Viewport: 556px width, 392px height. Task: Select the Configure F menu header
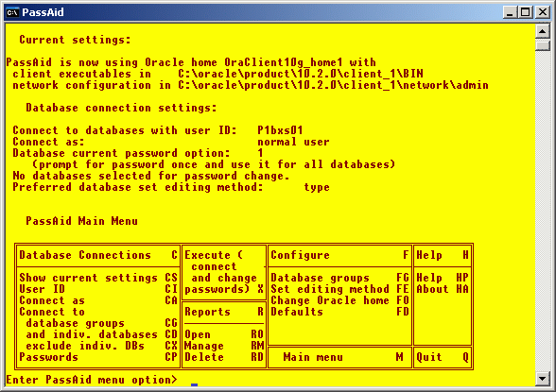339,255
